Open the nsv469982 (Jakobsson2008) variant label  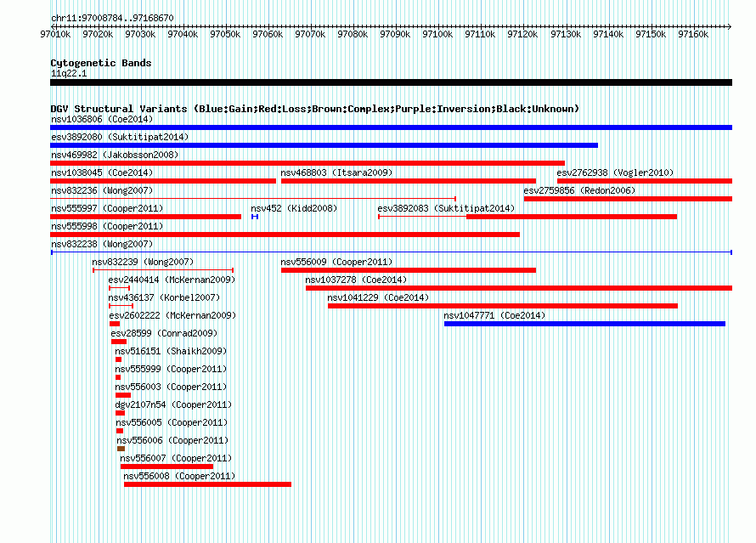click(115, 155)
